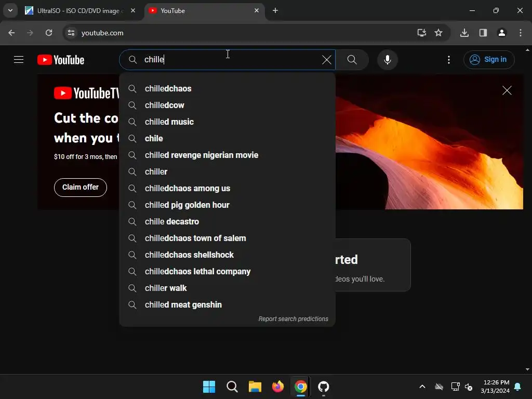The image size is (532, 399).
Task: Open Firefox from the taskbar
Action: (278, 387)
